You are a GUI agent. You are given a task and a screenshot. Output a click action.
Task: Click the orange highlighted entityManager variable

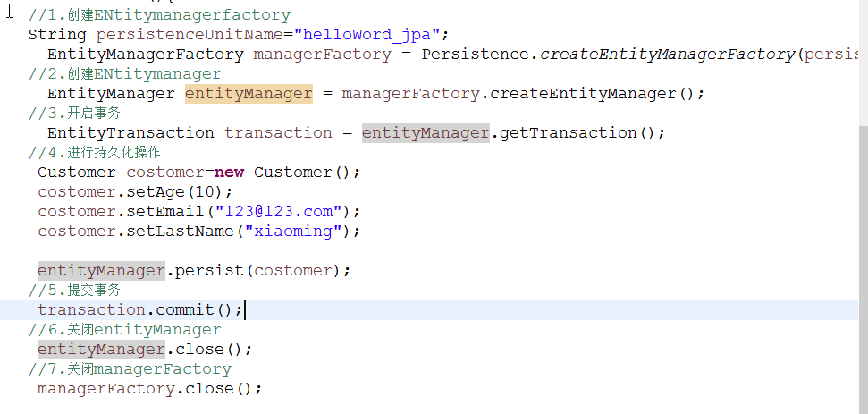pos(249,94)
